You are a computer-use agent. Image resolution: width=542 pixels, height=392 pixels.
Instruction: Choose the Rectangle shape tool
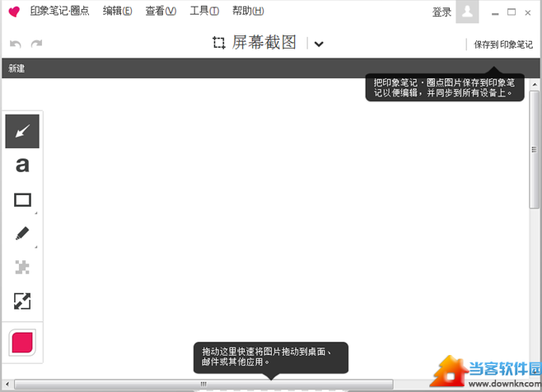point(22,199)
